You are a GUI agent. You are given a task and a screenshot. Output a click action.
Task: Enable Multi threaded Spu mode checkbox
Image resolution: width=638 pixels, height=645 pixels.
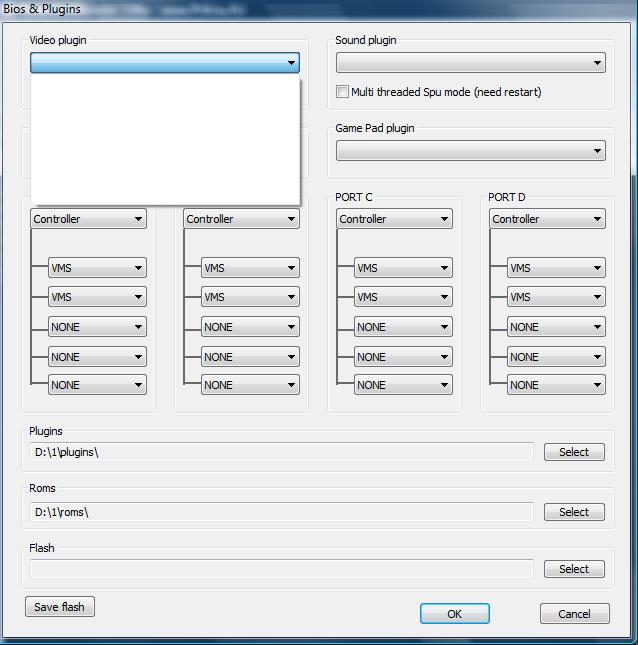pos(343,92)
